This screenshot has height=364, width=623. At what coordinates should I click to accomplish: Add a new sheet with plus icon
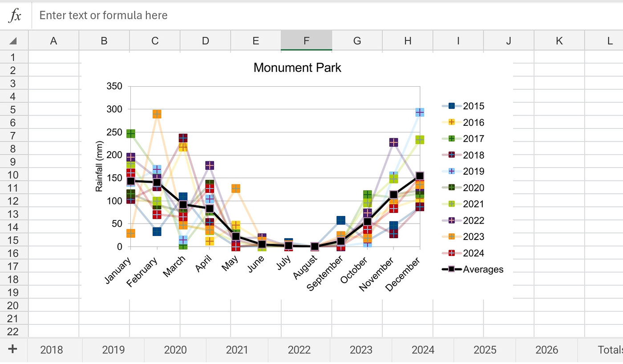tap(13, 349)
